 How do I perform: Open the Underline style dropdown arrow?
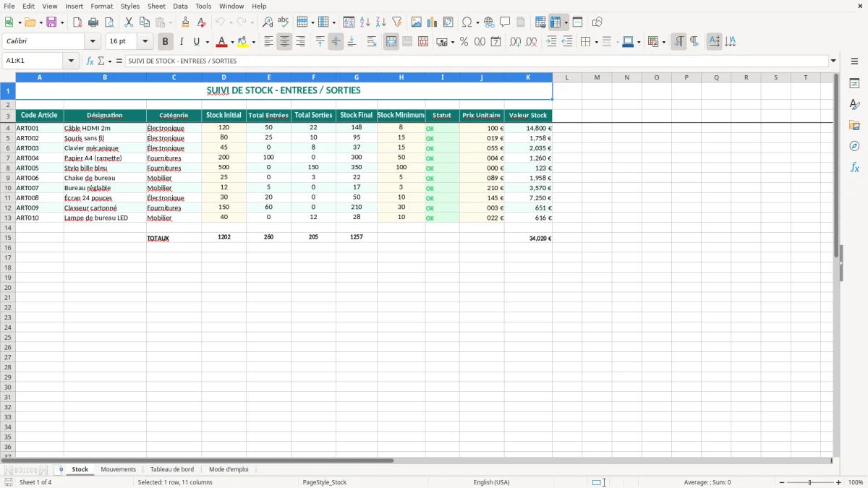(207, 42)
